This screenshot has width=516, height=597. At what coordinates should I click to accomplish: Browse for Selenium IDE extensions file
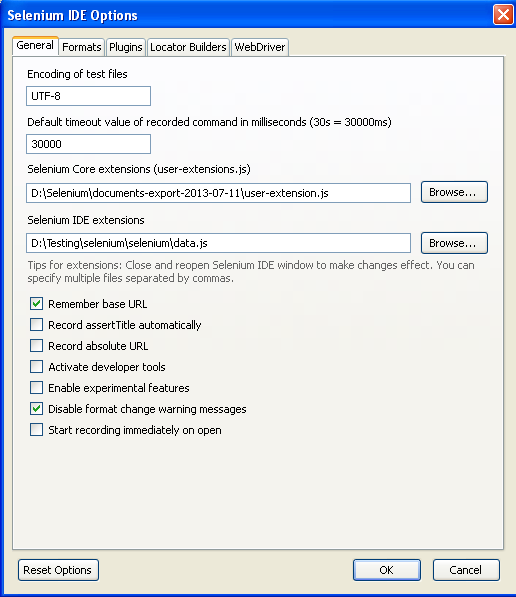click(454, 243)
